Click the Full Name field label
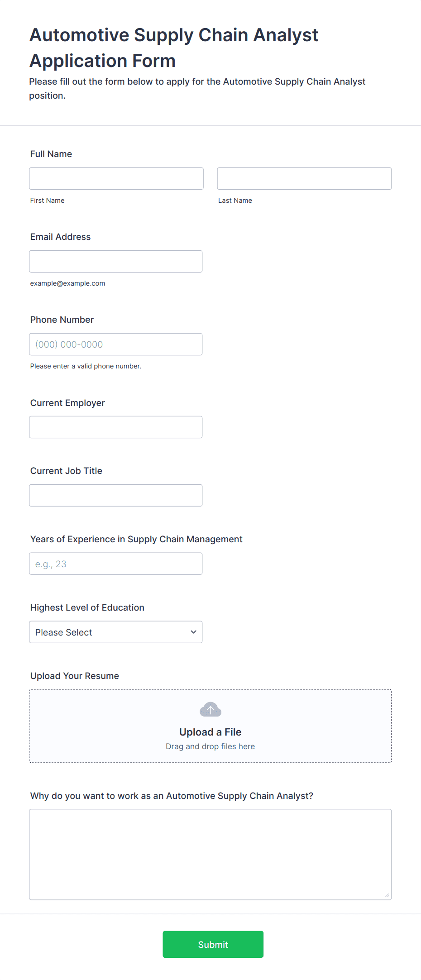This screenshot has width=421, height=980. (51, 154)
